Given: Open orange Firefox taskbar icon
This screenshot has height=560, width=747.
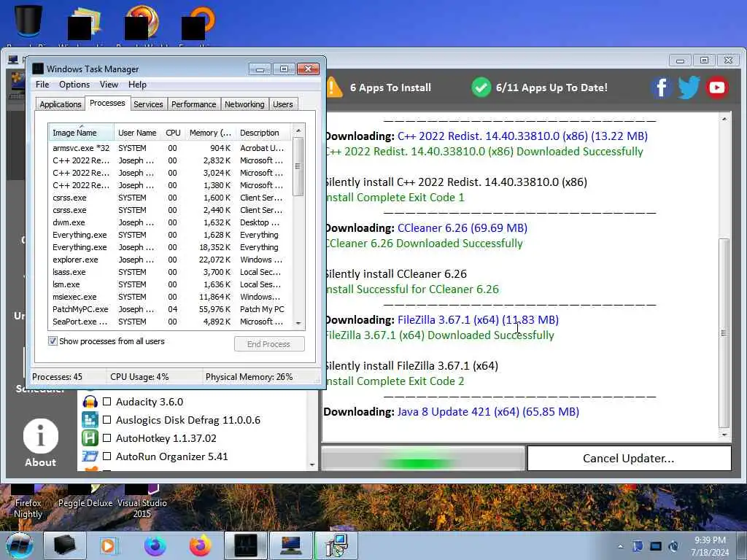Looking at the screenshot, I should click(x=200, y=545).
